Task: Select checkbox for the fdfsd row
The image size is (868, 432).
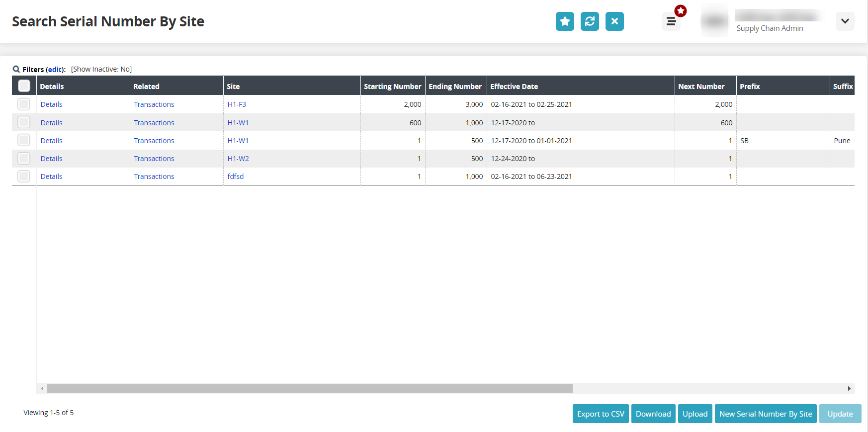Action: point(24,176)
